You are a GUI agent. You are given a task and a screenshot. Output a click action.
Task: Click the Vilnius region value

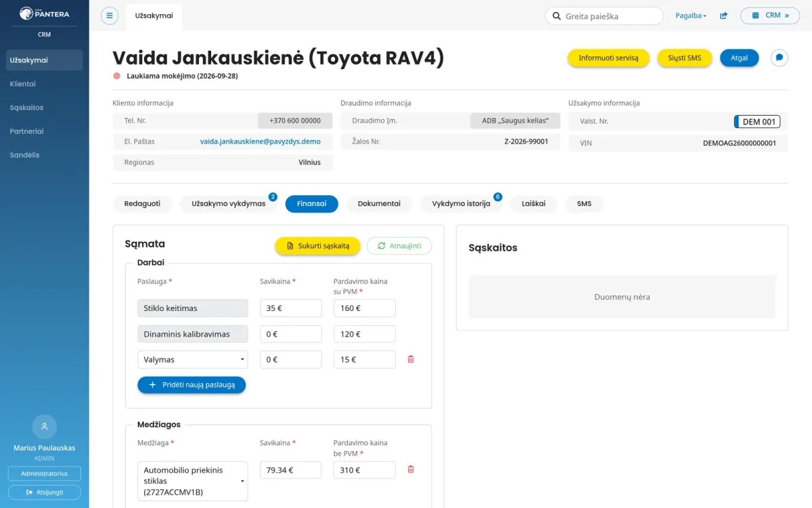pos(310,163)
